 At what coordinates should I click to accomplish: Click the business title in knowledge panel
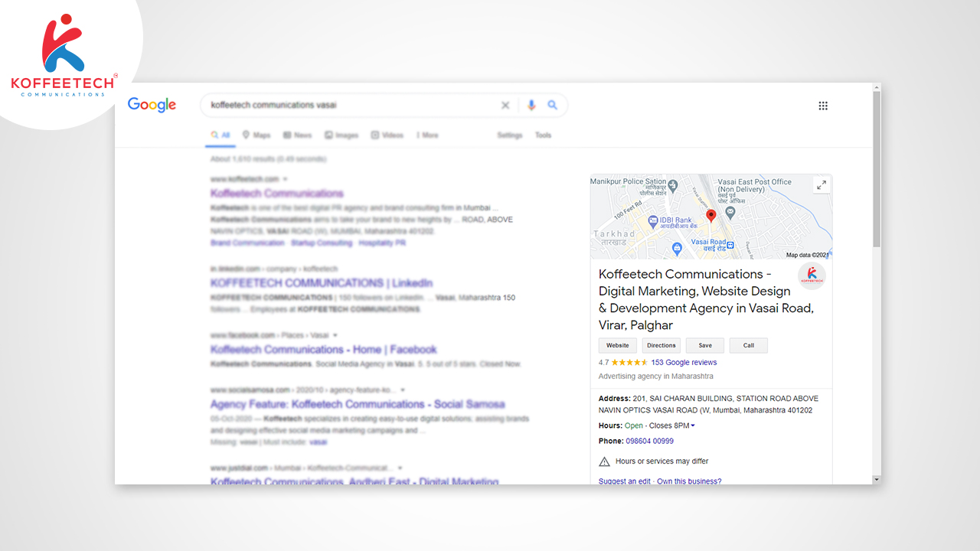706,299
